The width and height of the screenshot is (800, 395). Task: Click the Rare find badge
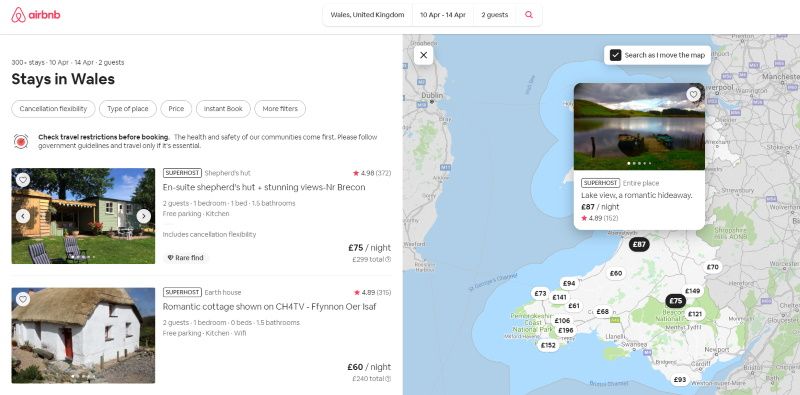click(186, 258)
